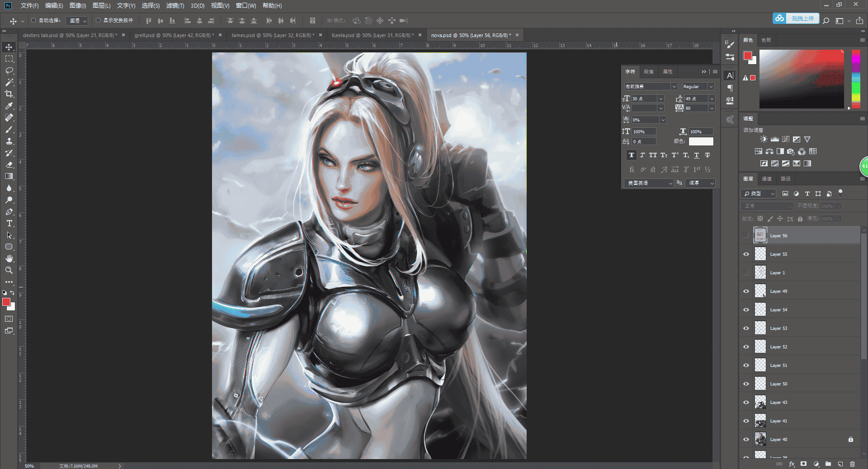Open the 图像(I) menu
Viewport: 868px width, 469px height.
coord(78,5)
